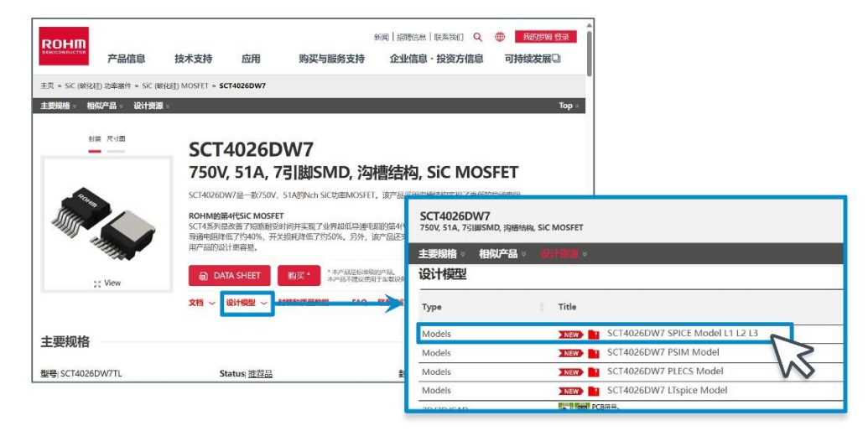The height and width of the screenshot is (431, 868).
Task: Click NEW badge on SPICE Model row
Action: tap(571, 335)
